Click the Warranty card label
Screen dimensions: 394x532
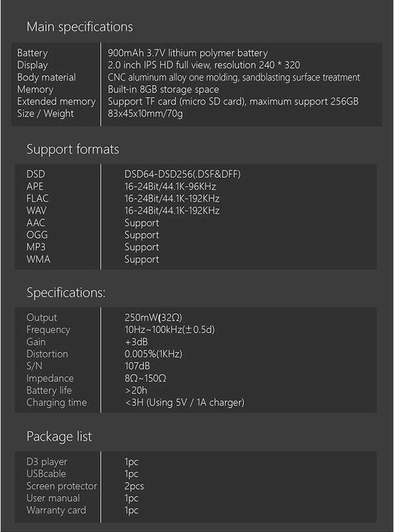(x=57, y=510)
